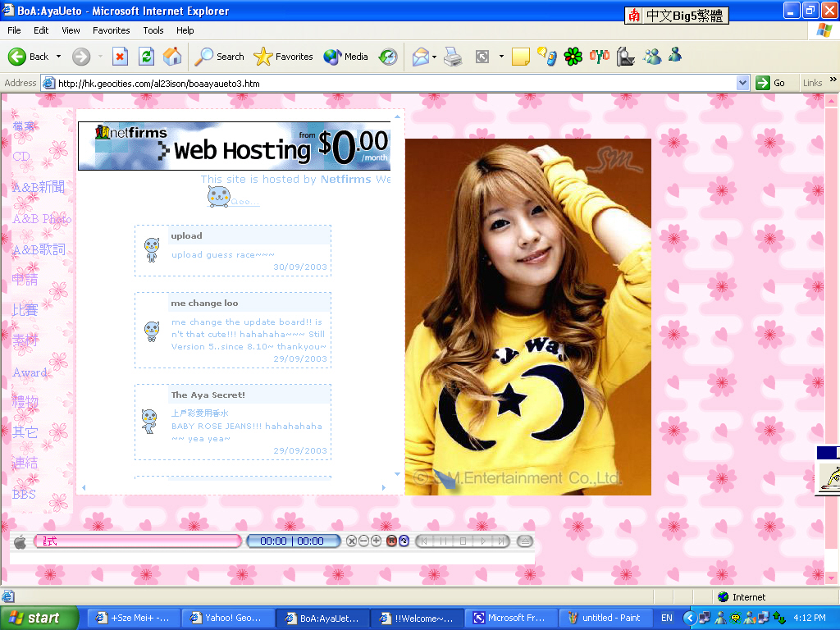Viewport: 840px width, 630px height.
Task: Click the Go button
Action: pos(771,83)
